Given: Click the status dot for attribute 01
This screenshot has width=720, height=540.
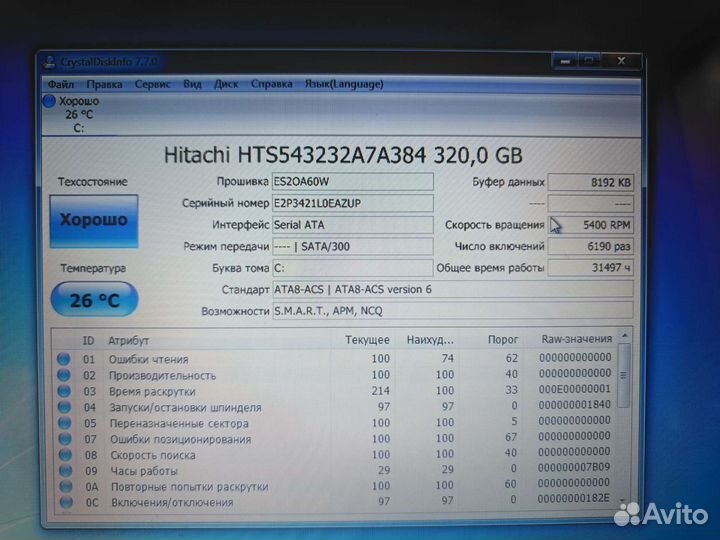Looking at the screenshot, I should (64, 359).
